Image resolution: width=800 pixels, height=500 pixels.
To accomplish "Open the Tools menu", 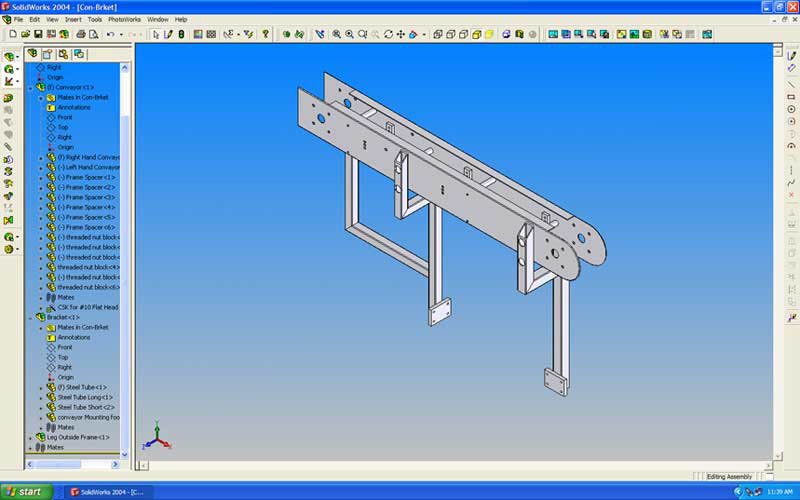I will 95,19.
